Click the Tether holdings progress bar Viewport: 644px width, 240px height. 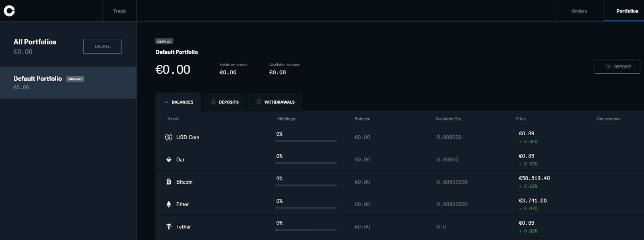306,230
